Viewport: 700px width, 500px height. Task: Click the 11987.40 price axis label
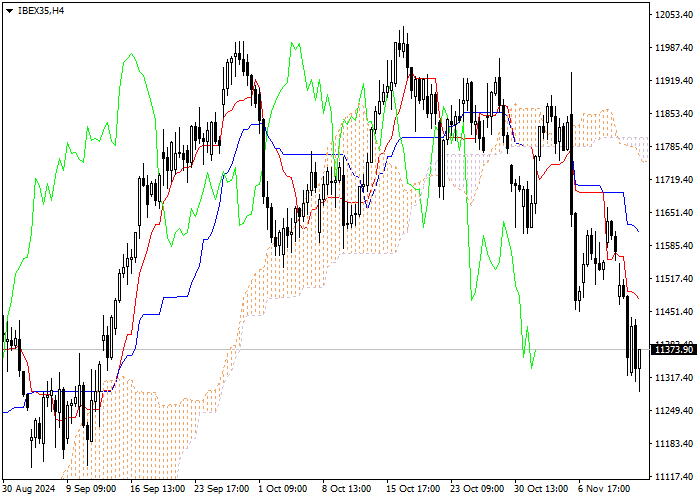pyautogui.click(x=674, y=48)
